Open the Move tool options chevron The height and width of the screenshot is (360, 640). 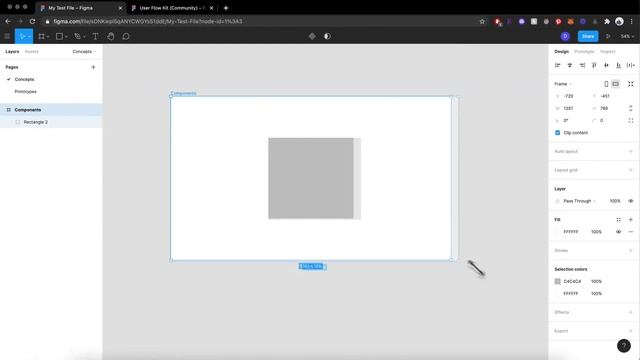tap(29, 37)
